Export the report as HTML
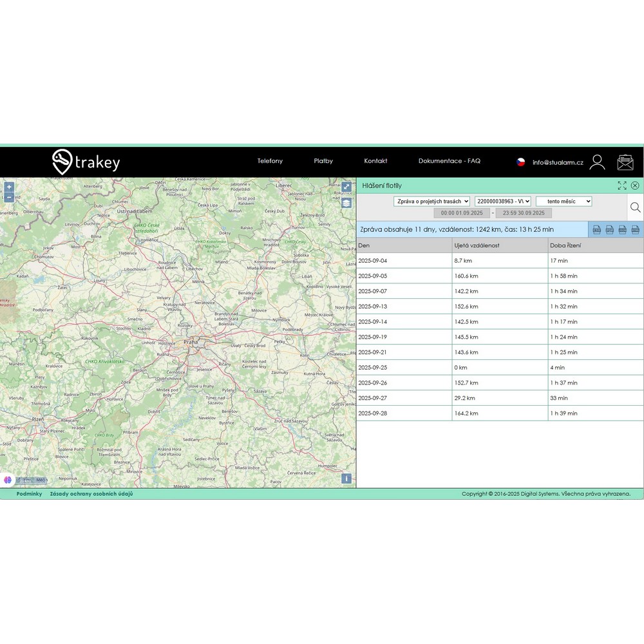 635,230
